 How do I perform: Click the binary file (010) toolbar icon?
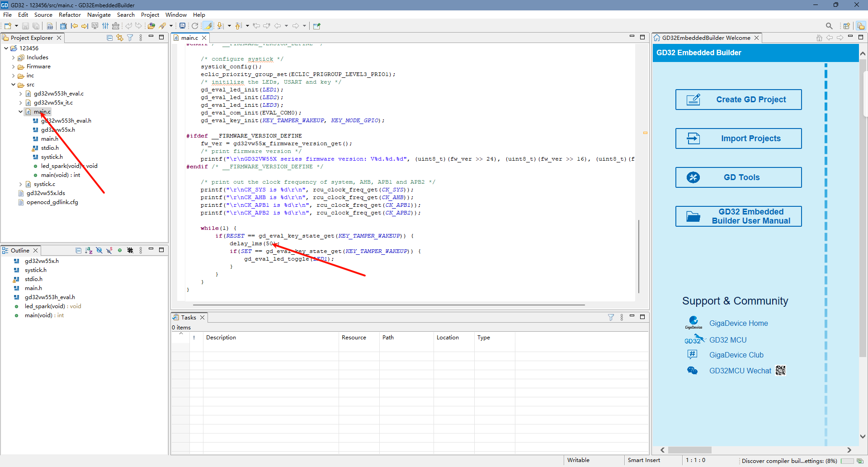pyautogui.click(x=50, y=26)
